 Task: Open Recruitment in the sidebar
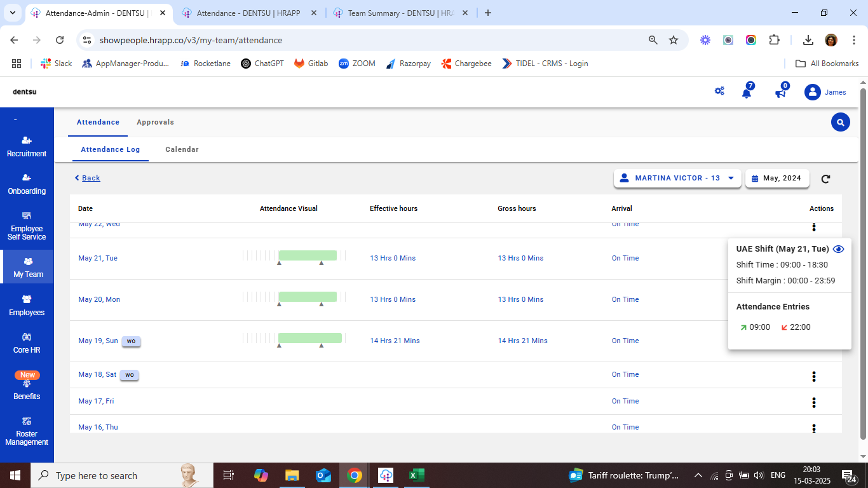point(27,146)
